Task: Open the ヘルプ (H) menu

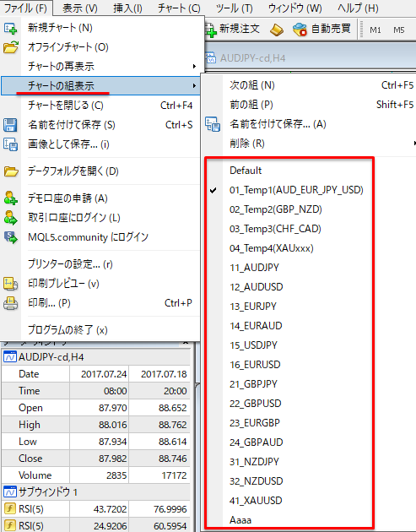Action: (x=358, y=8)
